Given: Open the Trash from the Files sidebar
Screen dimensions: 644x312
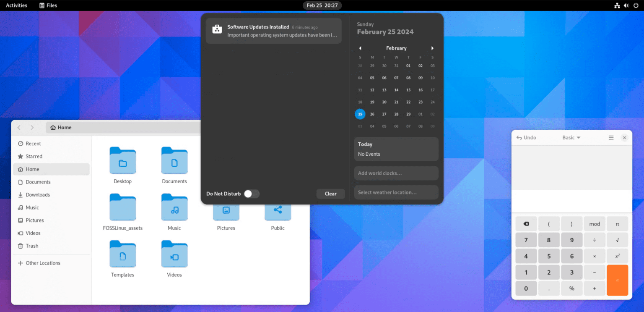Looking at the screenshot, I should [31, 246].
